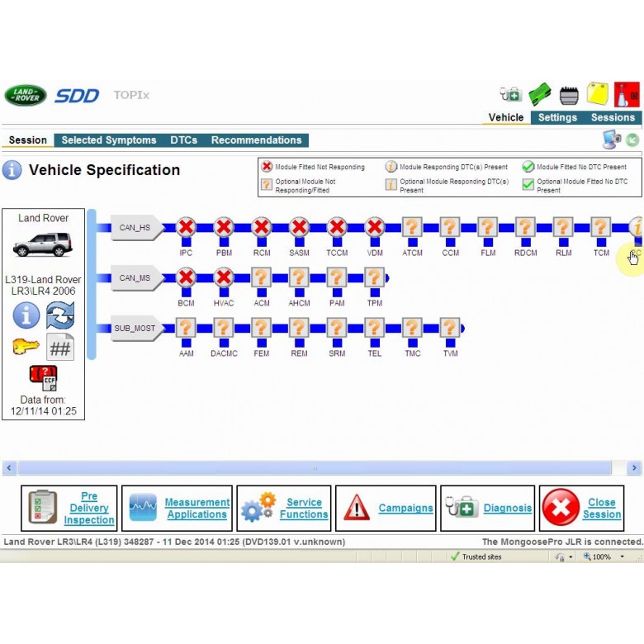Select the RLM module icon
This screenshot has width=644, height=644.
coord(563,227)
